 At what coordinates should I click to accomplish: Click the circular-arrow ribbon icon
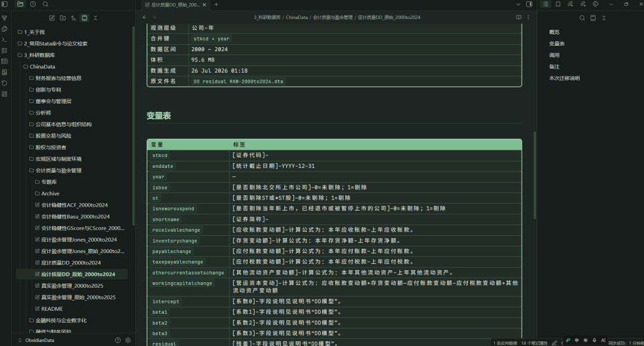5,83
